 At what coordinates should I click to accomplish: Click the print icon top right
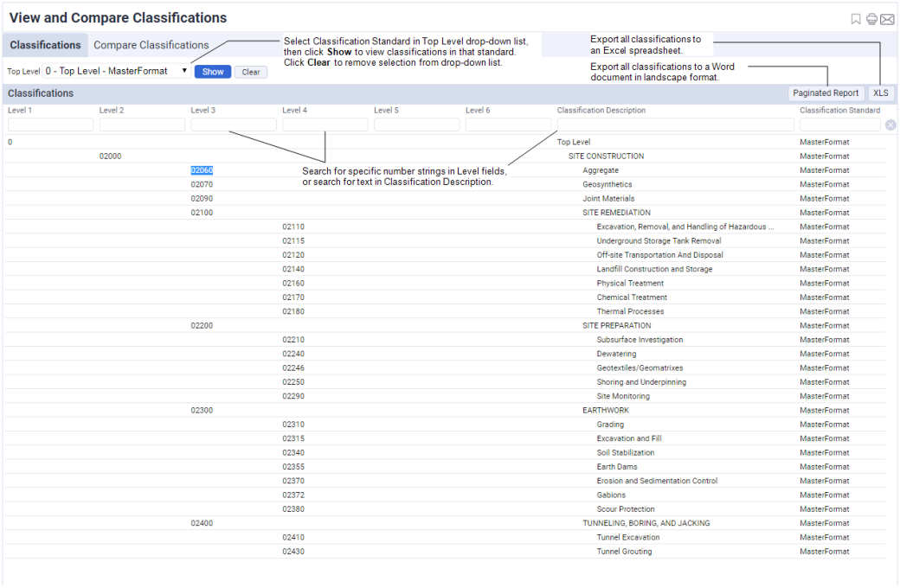coord(871,17)
